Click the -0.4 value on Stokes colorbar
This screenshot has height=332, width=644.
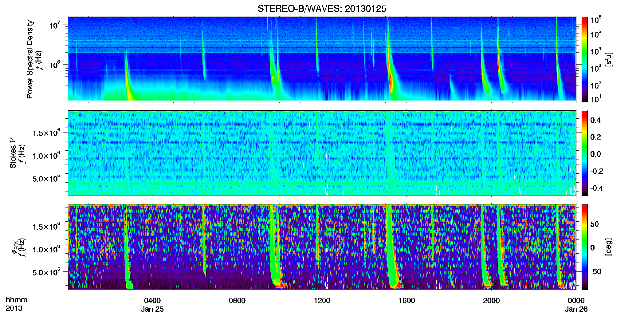pos(597,188)
